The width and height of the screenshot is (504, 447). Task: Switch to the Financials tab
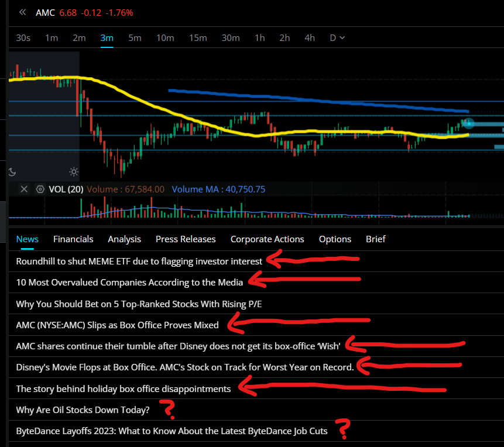(x=73, y=239)
